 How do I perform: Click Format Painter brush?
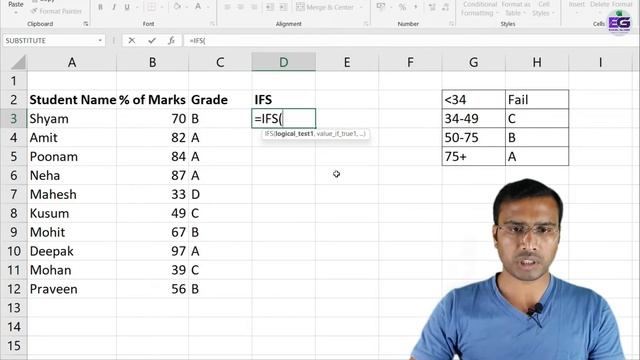tap(56, 11)
